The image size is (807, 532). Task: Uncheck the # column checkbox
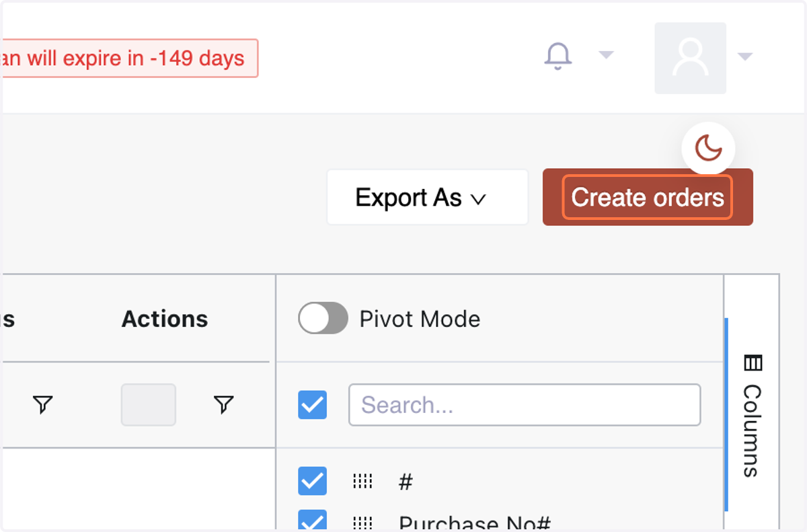point(312,482)
